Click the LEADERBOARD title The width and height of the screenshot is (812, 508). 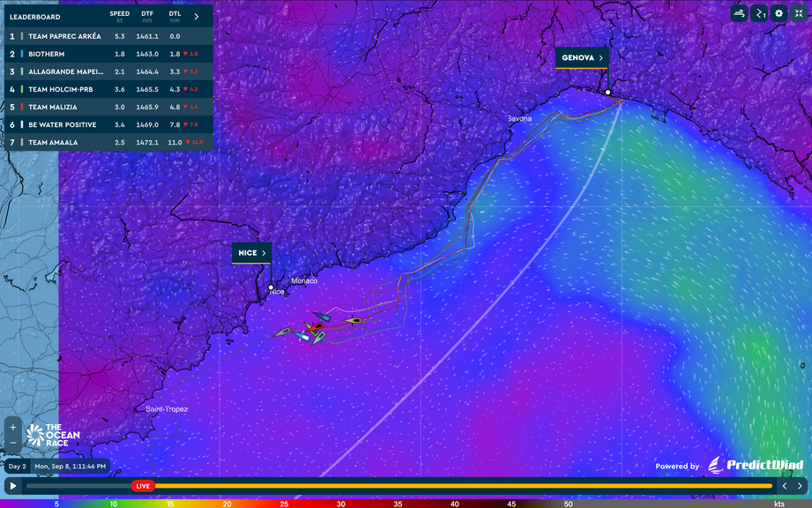click(x=34, y=17)
